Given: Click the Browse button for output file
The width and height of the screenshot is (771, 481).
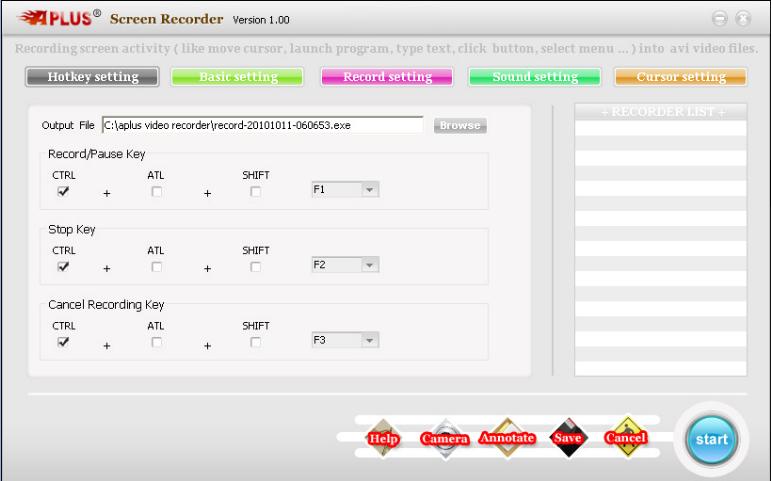Looking at the screenshot, I should click(x=460, y=125).
